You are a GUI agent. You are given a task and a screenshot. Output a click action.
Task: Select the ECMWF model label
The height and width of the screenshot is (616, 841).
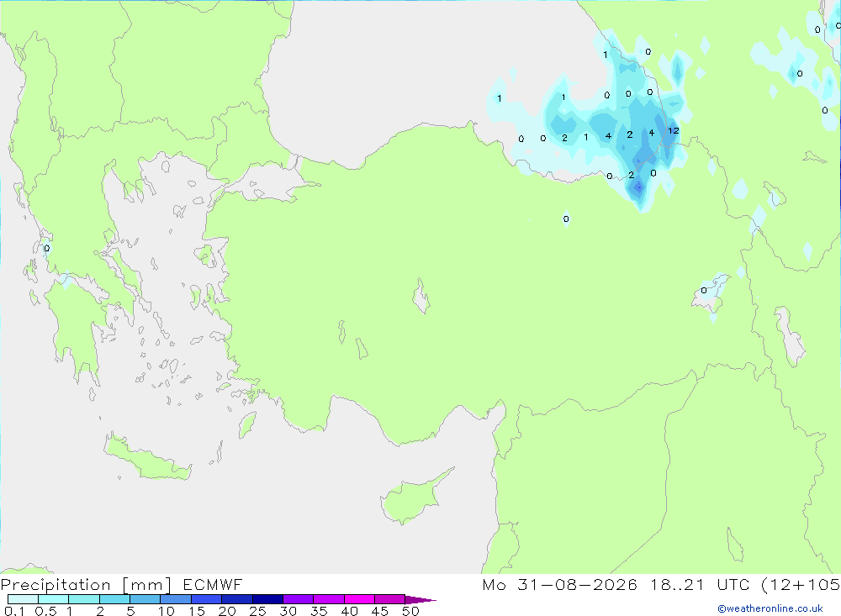pos(213,584)
